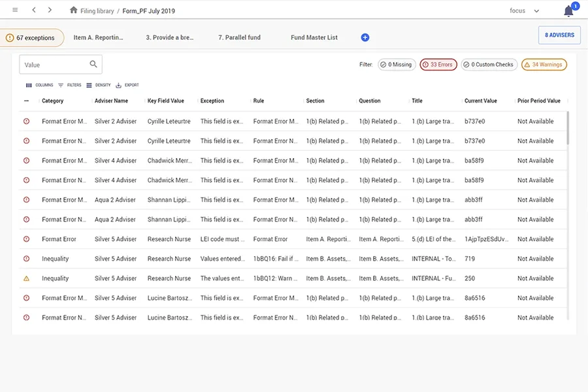
Task: Open the hamburger menu icon
Action: point(15,10)
